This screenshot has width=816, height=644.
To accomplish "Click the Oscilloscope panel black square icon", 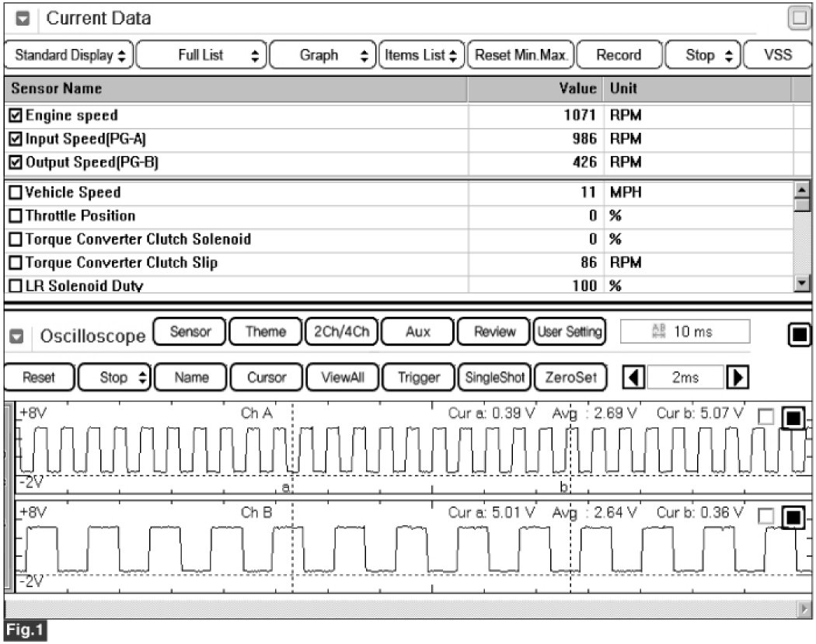I will click(800, 336).
